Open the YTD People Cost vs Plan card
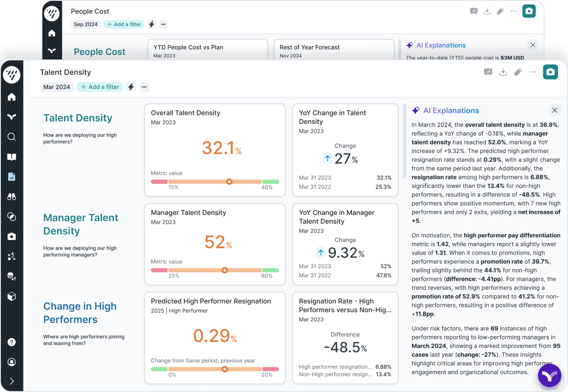The width and height of the screenshot is (568, 392). pos(208,50)
